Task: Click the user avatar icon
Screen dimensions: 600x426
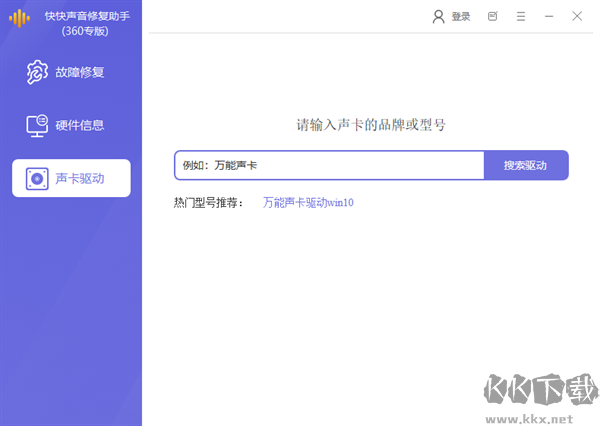Action: click(x=438, y=16)
